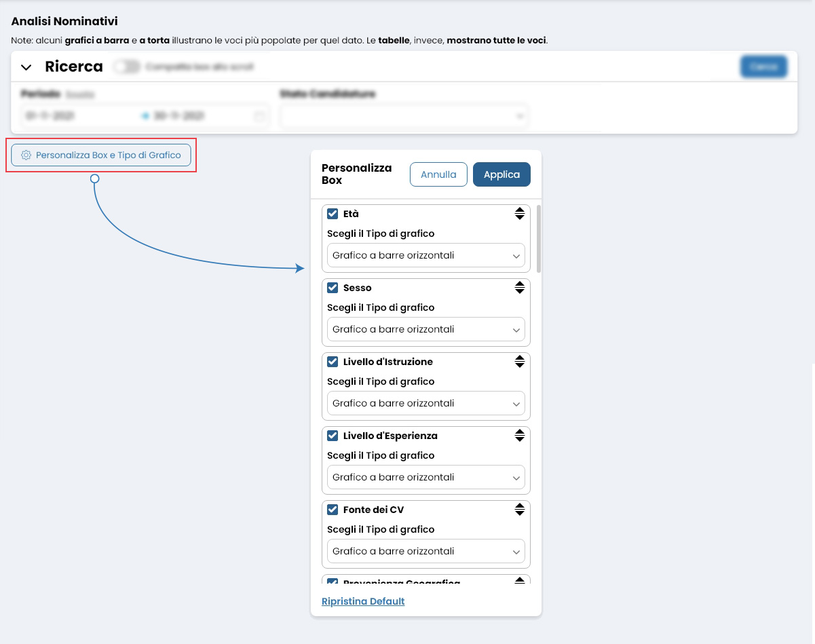Click the reorder icon next to Livello d'Istruzione
This screenshot has width=815, height=644.
click(520, 361)
